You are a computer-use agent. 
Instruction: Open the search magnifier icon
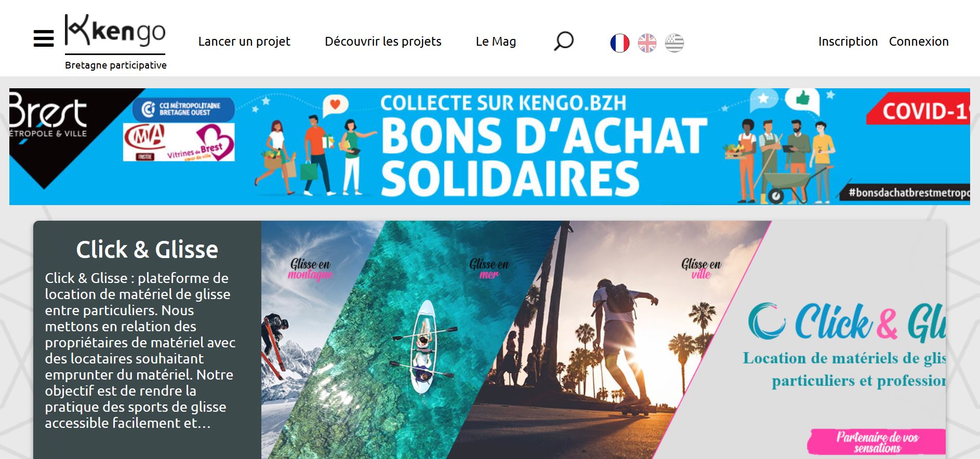(563, 42)
